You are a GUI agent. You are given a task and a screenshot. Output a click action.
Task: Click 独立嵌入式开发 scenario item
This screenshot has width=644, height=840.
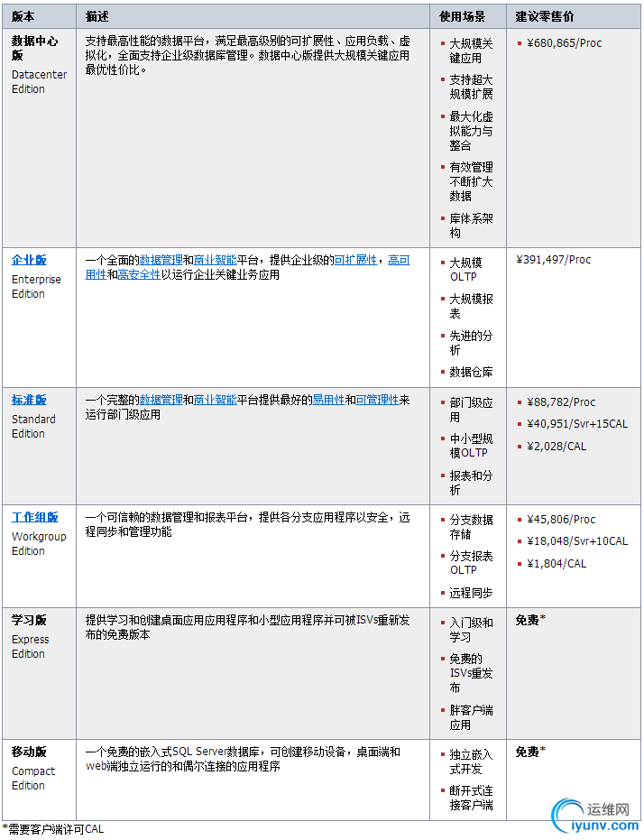tap(471, 762)
